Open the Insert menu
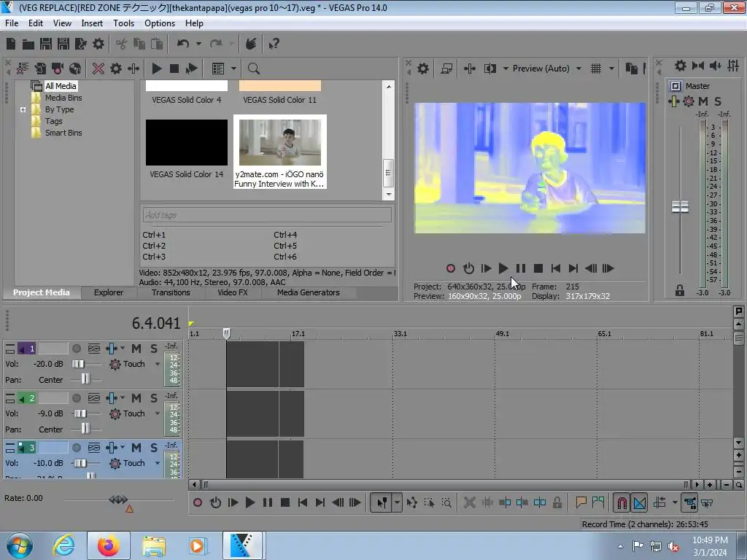 92,23
